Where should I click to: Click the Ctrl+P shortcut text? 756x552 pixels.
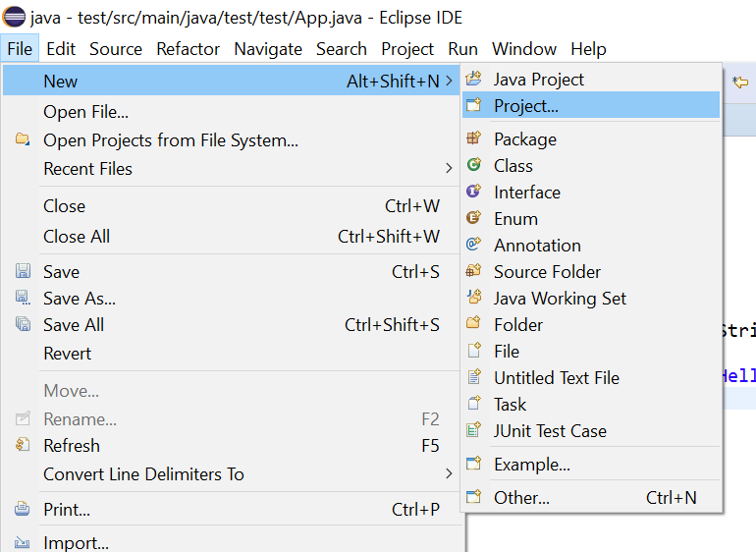(x=415, y=510)
